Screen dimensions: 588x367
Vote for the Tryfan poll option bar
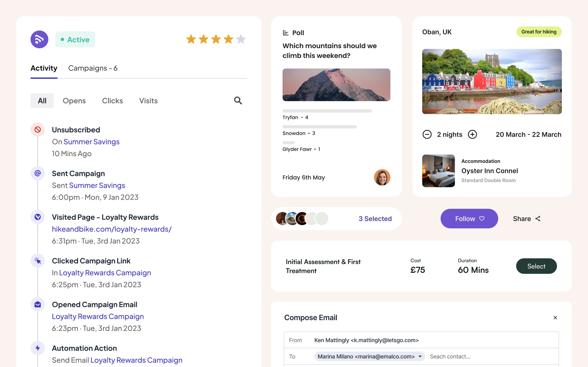tap(327, 111)
